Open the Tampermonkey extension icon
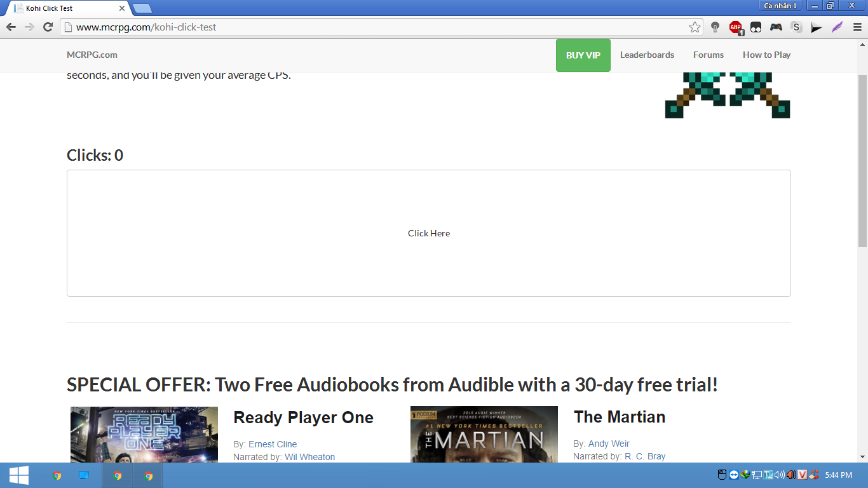This screenshot has width=868, height=488. click(756, 27)
